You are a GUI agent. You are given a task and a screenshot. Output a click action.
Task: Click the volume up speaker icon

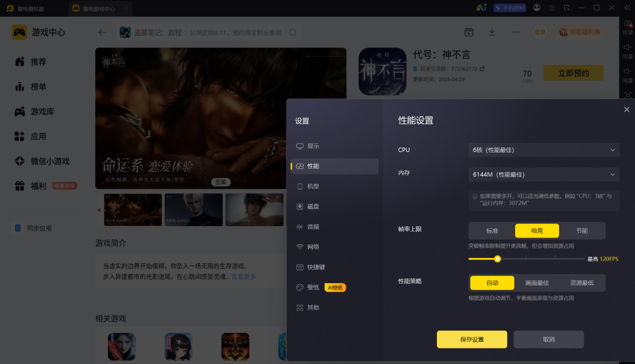click(627, 47)
